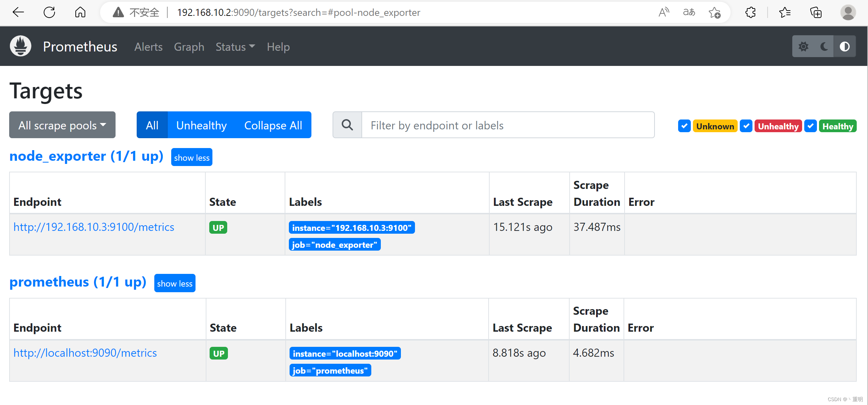Open All scrape pools dropdown
This screenshot has width=868, height=405.
click(x=62, y=125)
